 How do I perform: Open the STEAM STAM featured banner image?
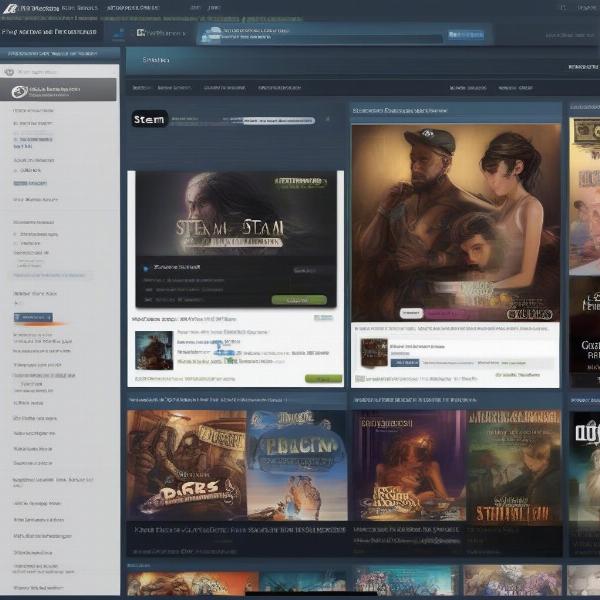point(236,214)
